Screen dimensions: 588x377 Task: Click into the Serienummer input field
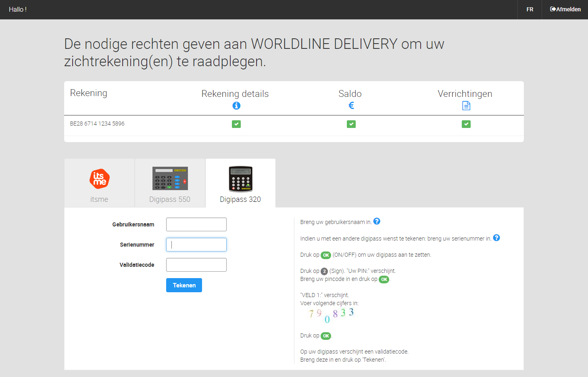click(x=196, y=245)
